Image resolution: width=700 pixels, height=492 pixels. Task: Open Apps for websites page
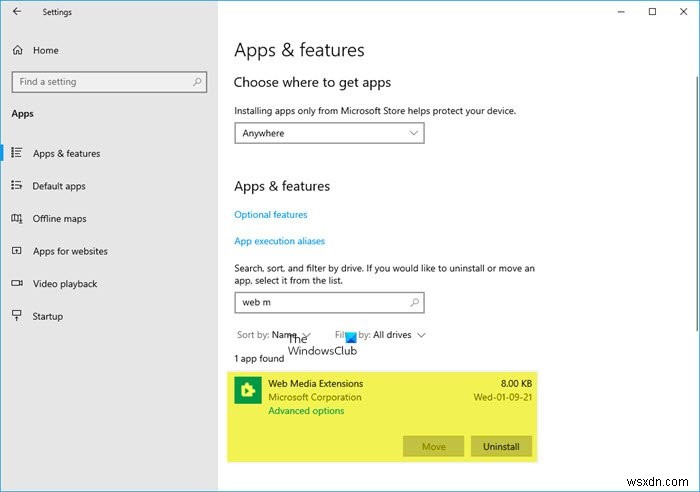[70, 251]
